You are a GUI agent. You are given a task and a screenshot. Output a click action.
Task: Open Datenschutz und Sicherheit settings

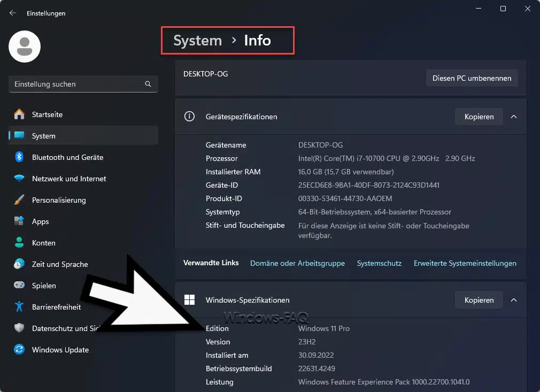18,328
